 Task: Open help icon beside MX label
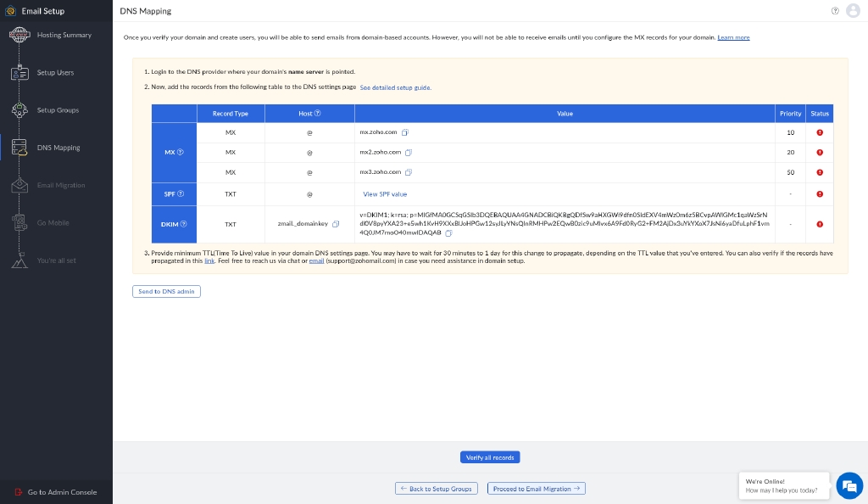pyautogui.click(x=180, y=152)
